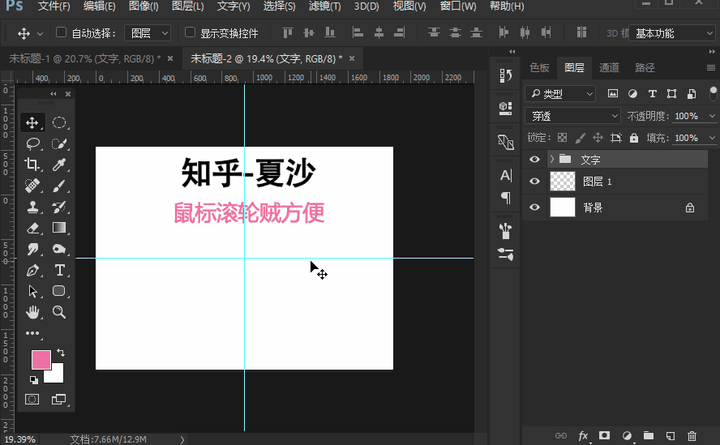Select the Lasso tool
Image resolution: width=720 pixels, height=445 pixels.
pos(32,144)
